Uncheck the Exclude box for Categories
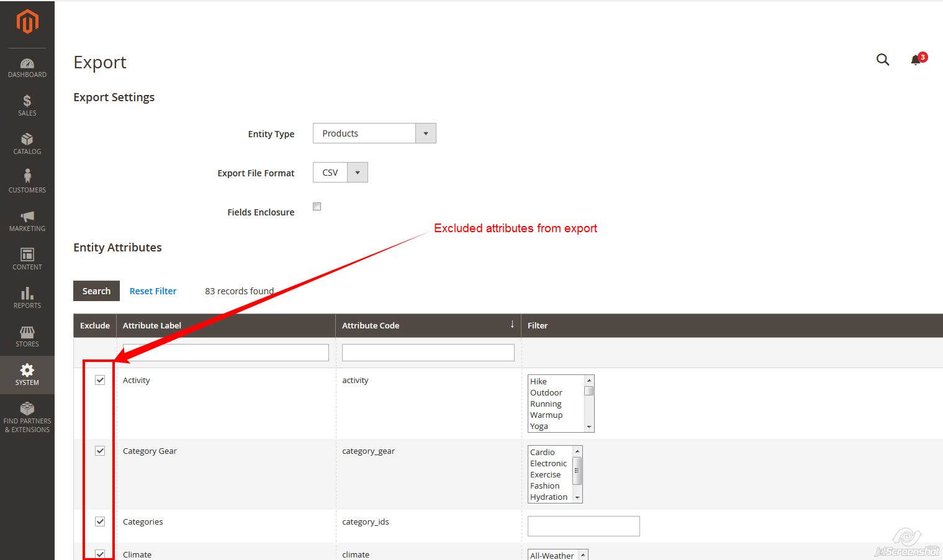The height and width of the screenshot is (560, 943). 100,522
